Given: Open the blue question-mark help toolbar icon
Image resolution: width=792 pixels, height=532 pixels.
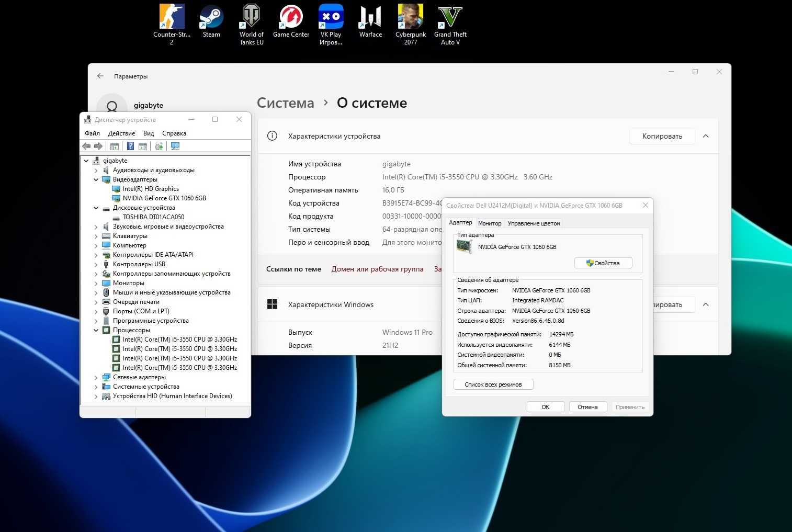Looking at the screenshot, I should coord(131,146).
